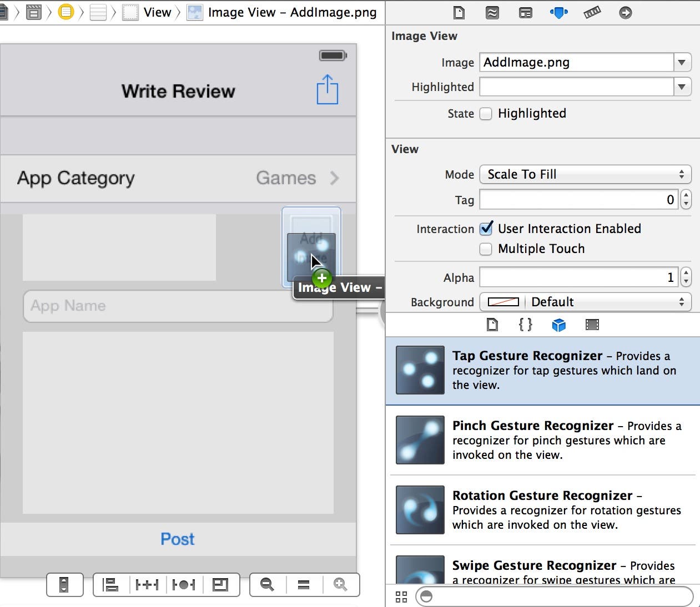Screen dimensions: 700x607
Task: Click the object library filter search field
Action: pyautogui.click(x=554, y=596)
